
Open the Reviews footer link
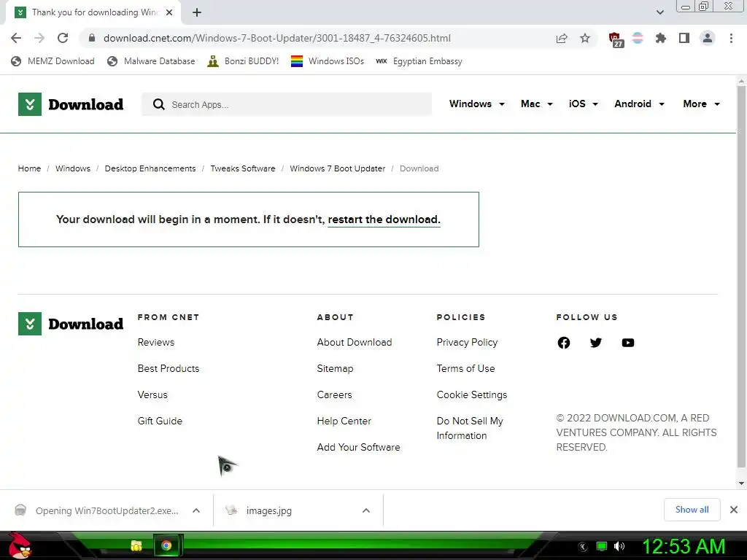[156, 343]
